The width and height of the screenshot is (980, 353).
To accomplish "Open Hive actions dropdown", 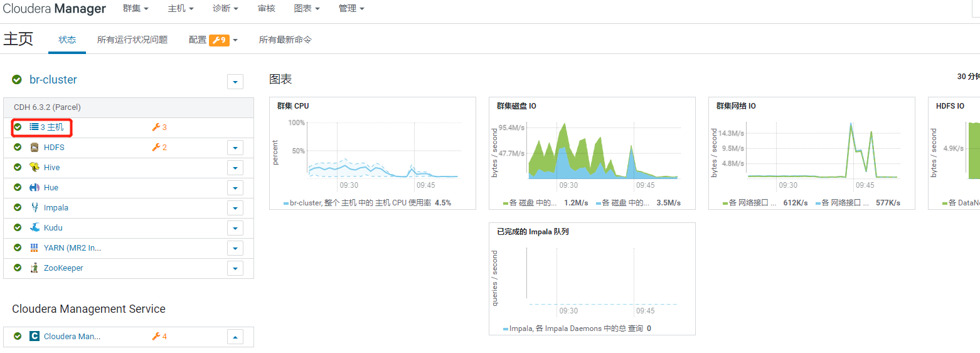I will pyautogui.click(x=235, y=168).
